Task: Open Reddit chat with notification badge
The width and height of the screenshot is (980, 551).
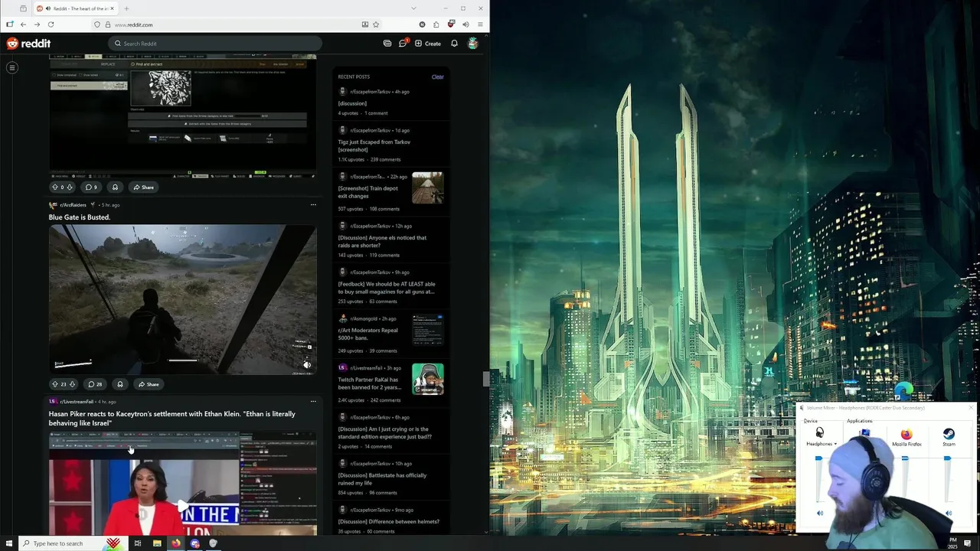Action: pos(403,43)
